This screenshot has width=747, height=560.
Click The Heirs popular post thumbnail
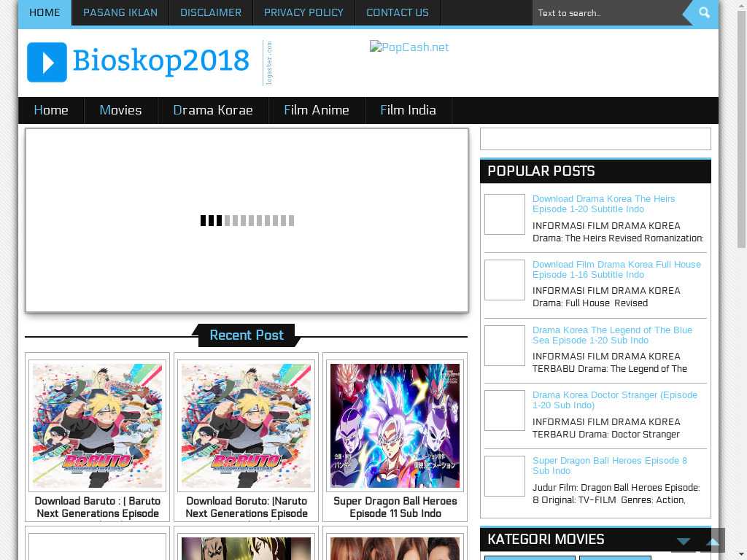point(505,214)
